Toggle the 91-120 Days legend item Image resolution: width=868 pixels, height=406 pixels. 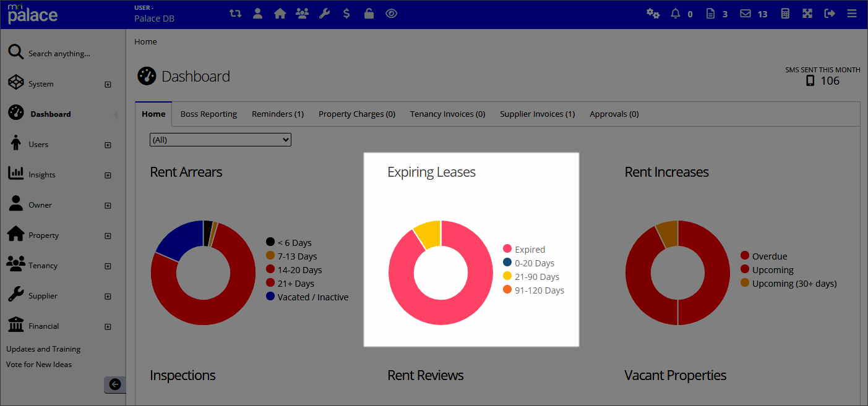[534, 290]
